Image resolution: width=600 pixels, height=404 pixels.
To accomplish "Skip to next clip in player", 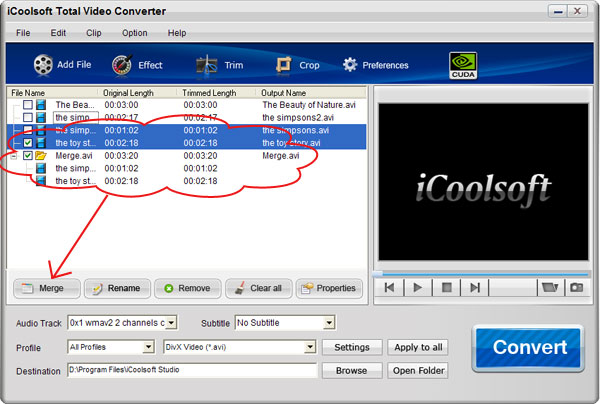I will click(475, 287).
